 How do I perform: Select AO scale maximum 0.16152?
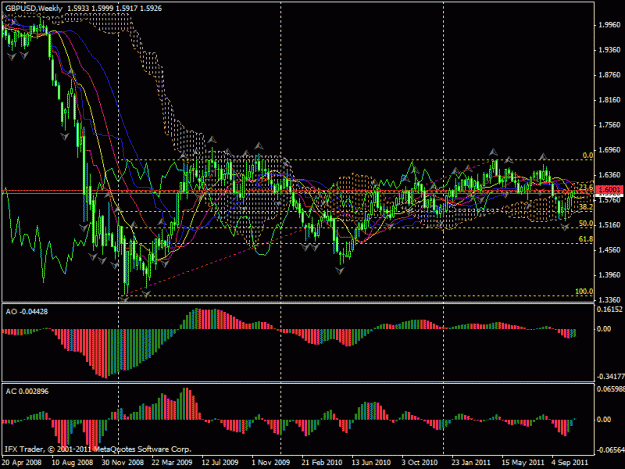609,309
